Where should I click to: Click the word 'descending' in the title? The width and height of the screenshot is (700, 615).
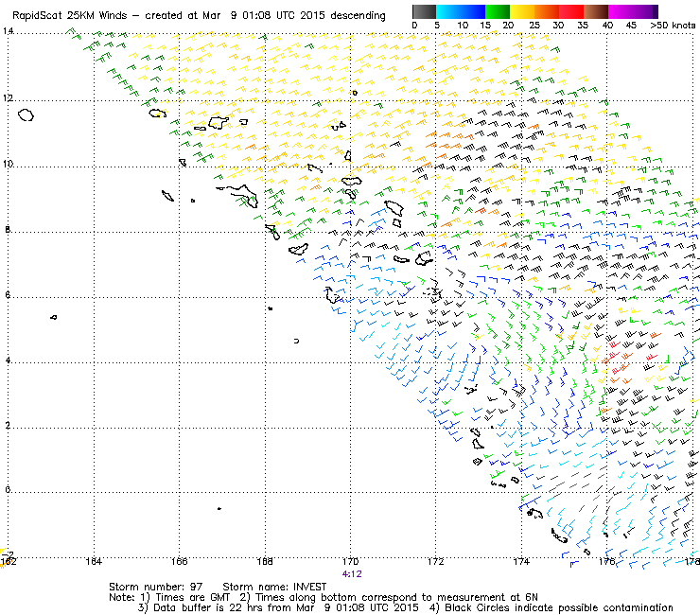click(x=358, y=16)
